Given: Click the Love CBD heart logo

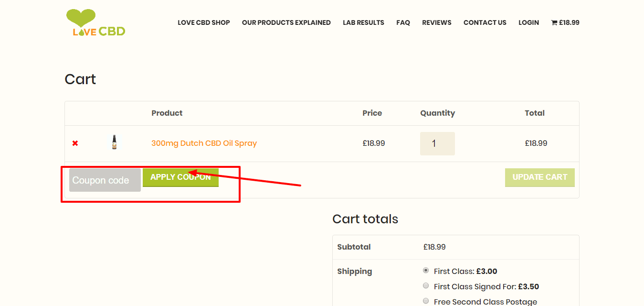Looking at the screenshot, I should click(x=95, y=22).
